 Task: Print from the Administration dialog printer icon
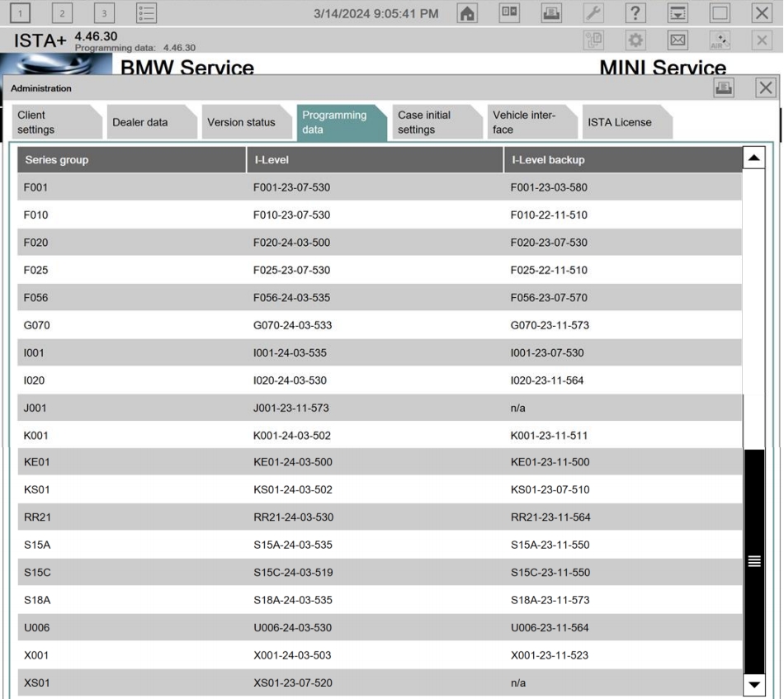[x=724, y=88]
